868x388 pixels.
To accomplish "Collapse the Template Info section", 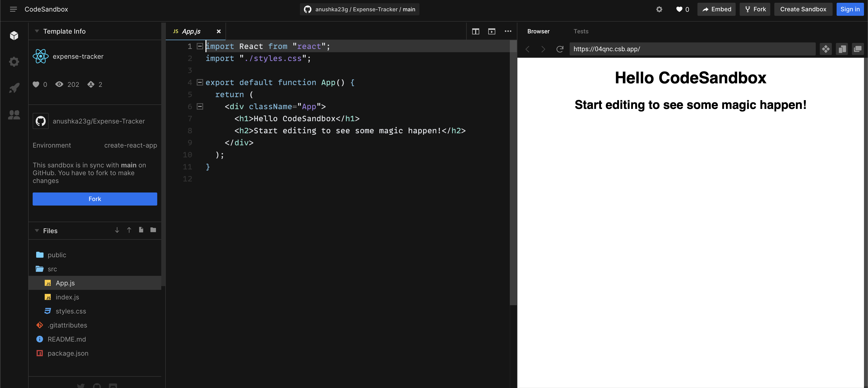I will tap(37, 31).
